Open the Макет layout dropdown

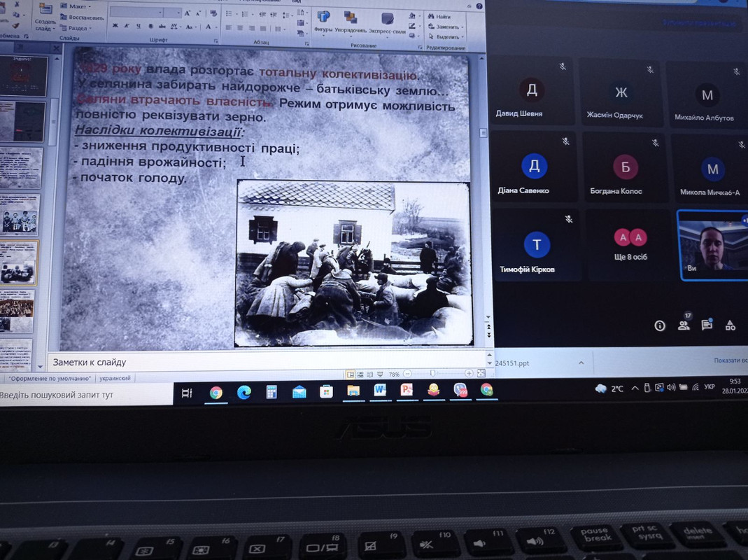click(76, 6)
